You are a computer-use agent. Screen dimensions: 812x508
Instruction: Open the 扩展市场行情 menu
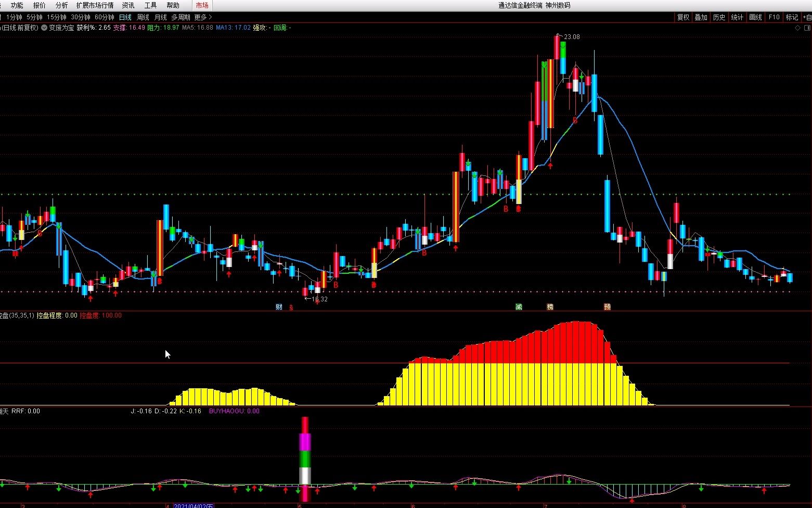(95, 5)
